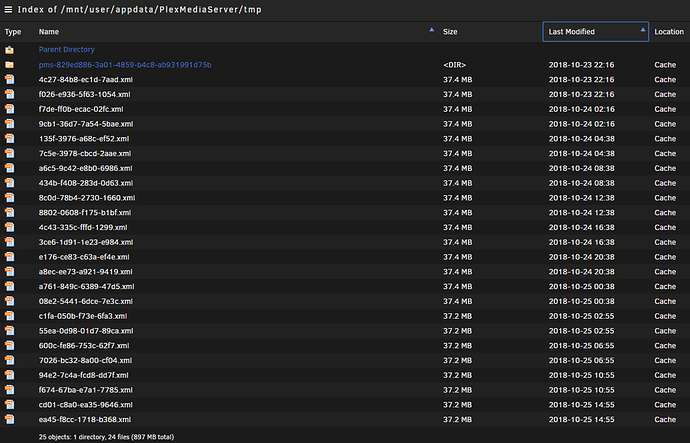
Task: Click file icon for 600c-fe86-753c-62f7.xml
Action: click(9, 345)
